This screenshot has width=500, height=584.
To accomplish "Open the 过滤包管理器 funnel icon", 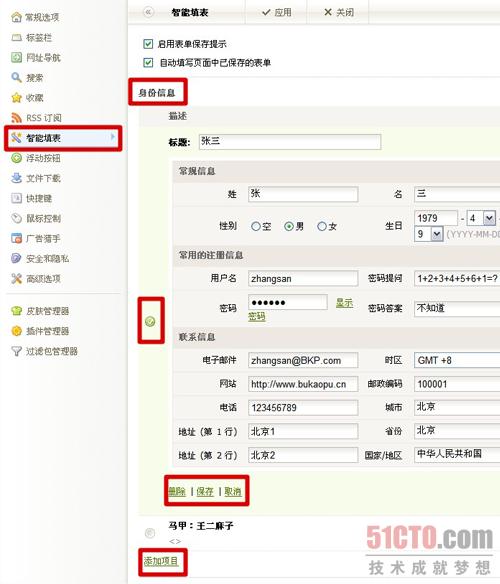I will click(x=16, y=351).
